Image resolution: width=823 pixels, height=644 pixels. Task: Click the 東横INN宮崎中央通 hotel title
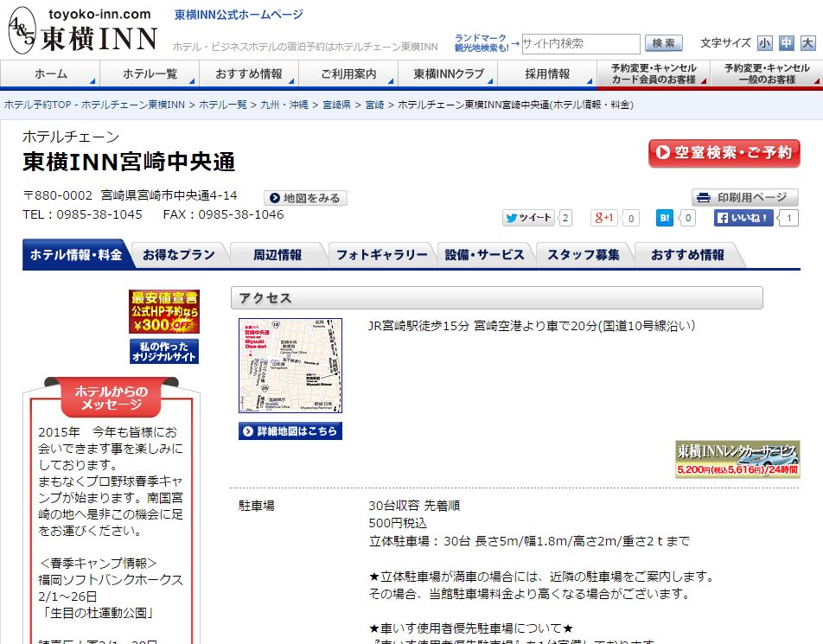pyautogui.click(x=129, y=162)
